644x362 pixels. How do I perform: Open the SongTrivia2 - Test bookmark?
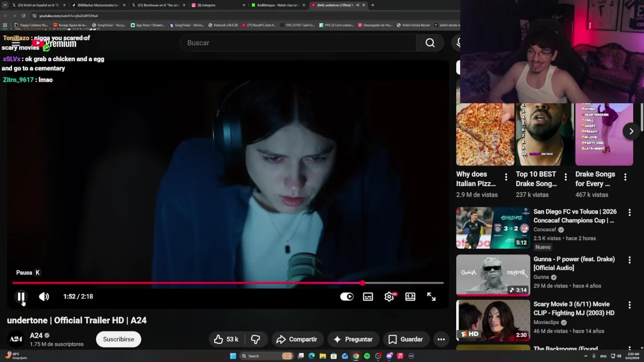pos(109,25)
